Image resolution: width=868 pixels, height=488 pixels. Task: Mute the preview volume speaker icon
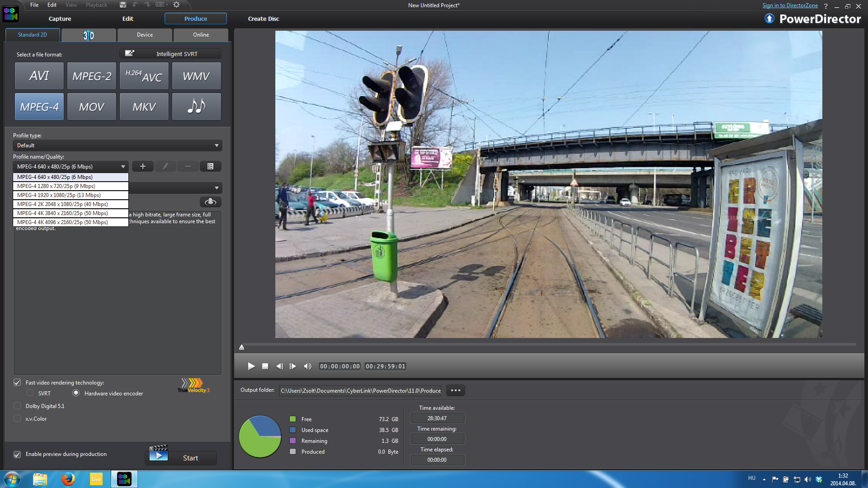[x=308, y=366]
